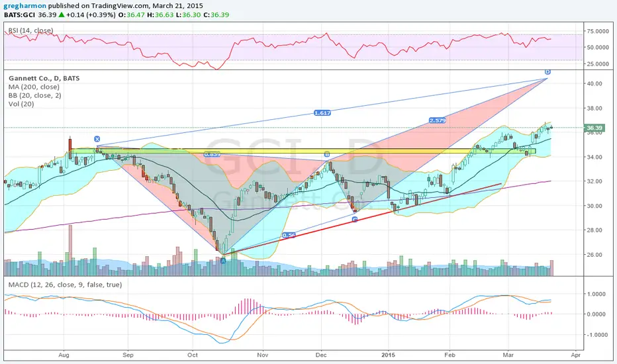Click the 1.617 ratio label
Viewport: 617px width, 364px height.
[x=322, y=113]
